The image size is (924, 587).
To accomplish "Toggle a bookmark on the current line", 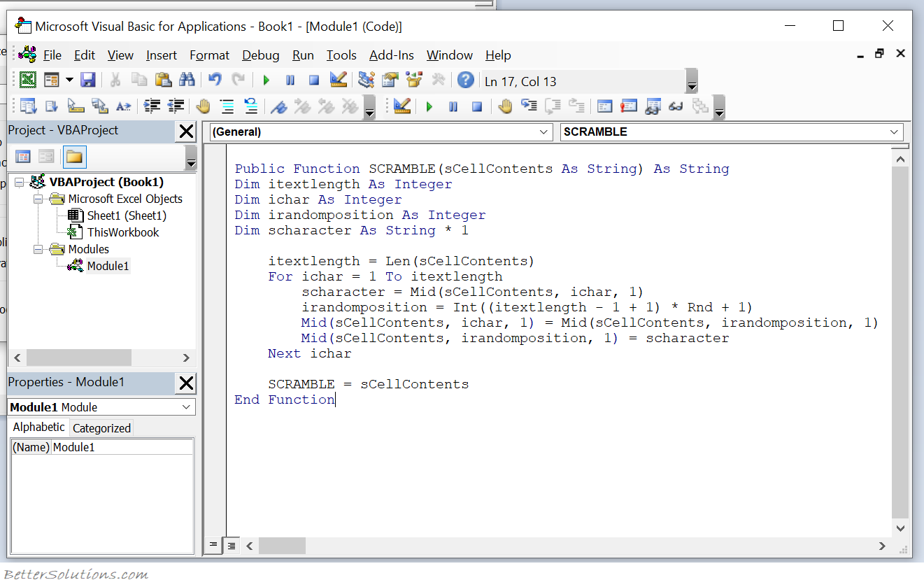I will [279, 106].
